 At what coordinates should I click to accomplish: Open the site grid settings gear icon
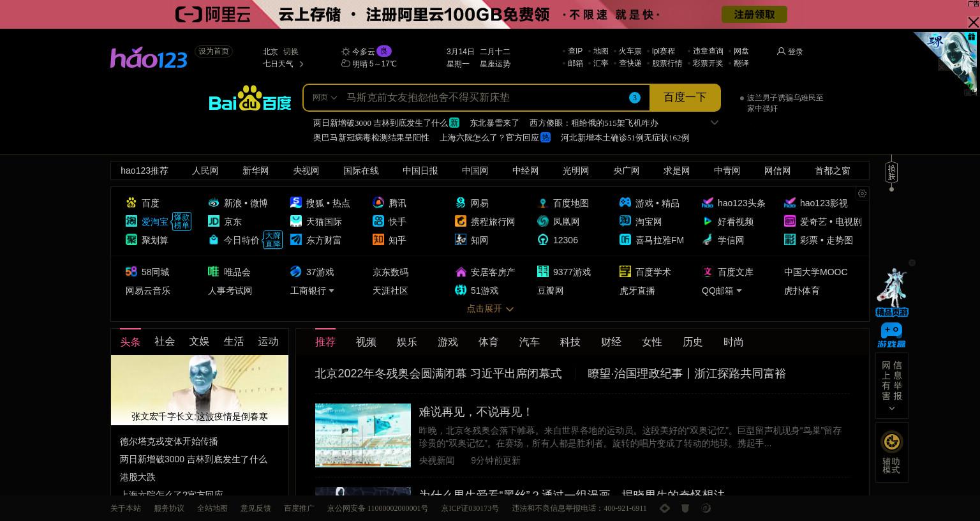pyautogui.click(x=862, y=193)
